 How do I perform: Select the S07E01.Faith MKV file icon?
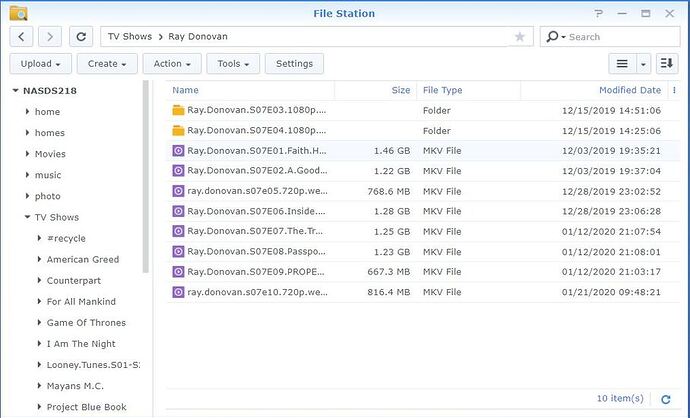pos(178,151)
